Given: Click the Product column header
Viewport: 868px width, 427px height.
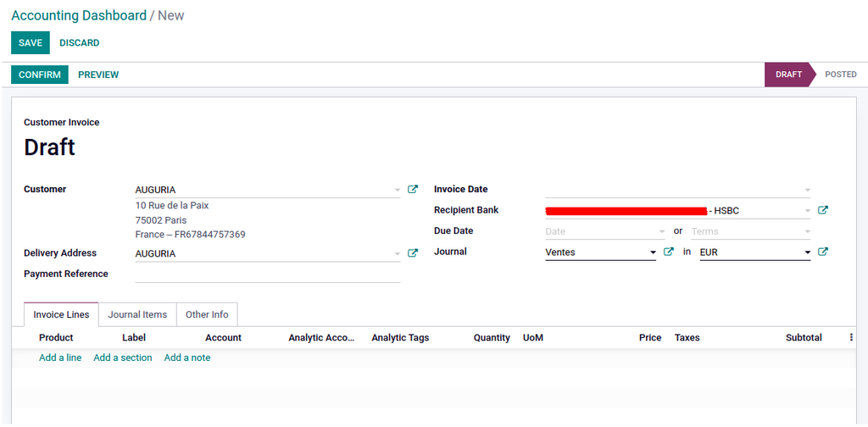Looking at the screenshot, I should 56,337.
